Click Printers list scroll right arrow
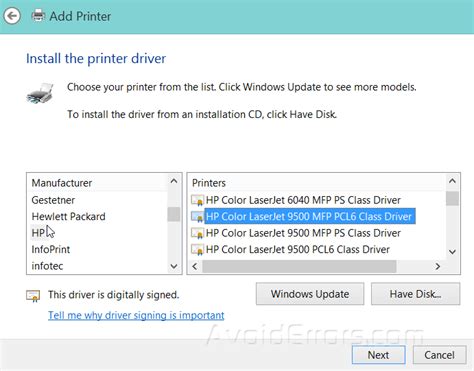This screenshot has width=474, height=371. [x=438, y=266]
